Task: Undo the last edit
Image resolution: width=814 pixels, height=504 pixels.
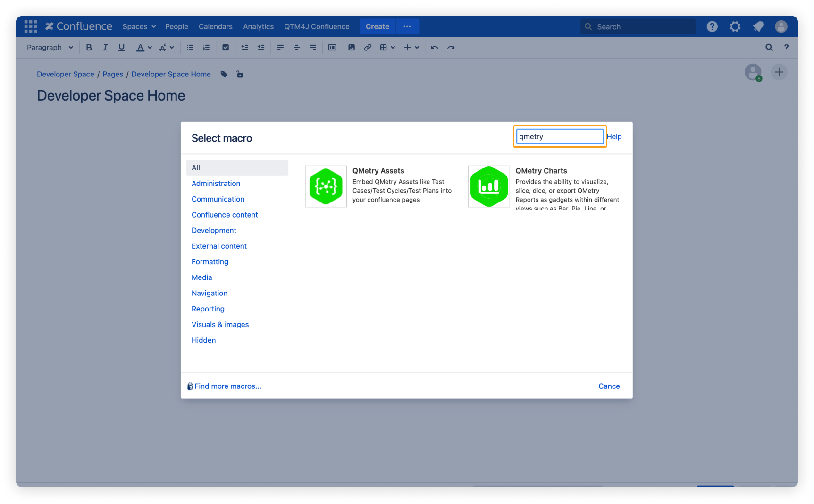Action: coord(435,47)
